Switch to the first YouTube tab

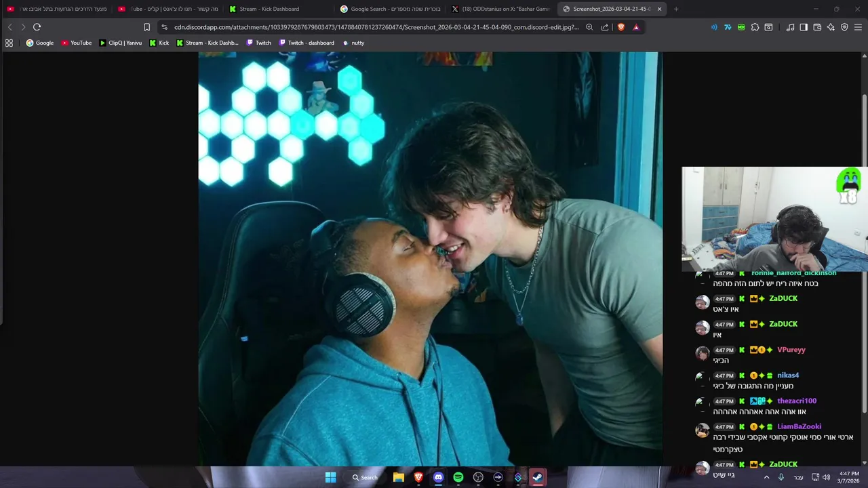[56, 9]
